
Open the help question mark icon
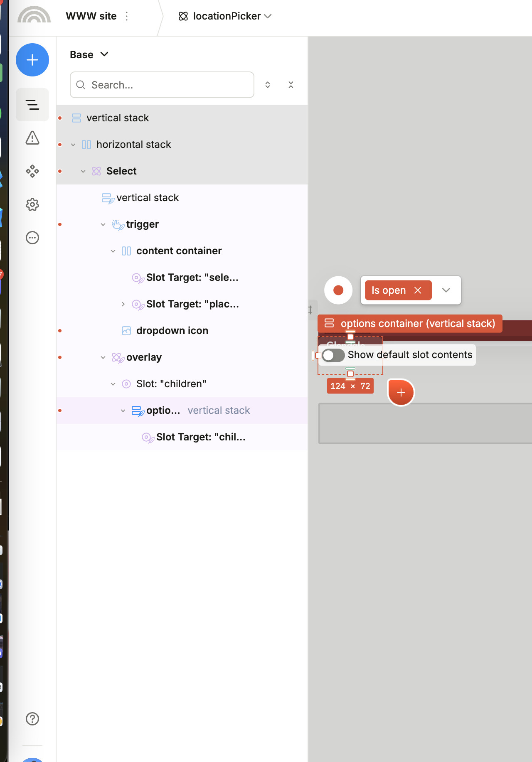point(32,719)
